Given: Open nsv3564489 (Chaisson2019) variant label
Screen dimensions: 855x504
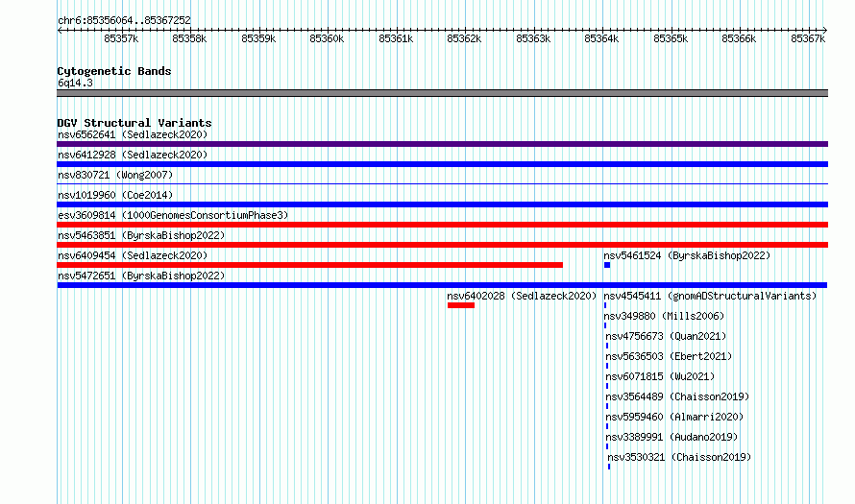Looking at the screenshot, I should coord(677,396).
